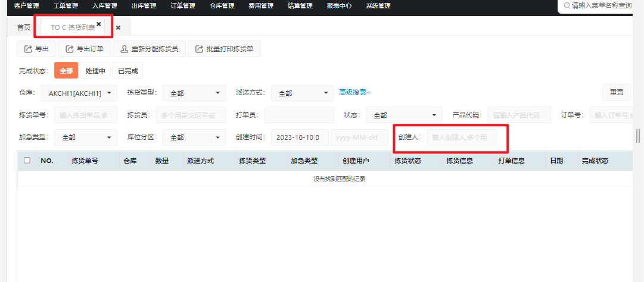Open the 客户管理 menu
This screenshot has width=644, height=282.
coord(27,6)
